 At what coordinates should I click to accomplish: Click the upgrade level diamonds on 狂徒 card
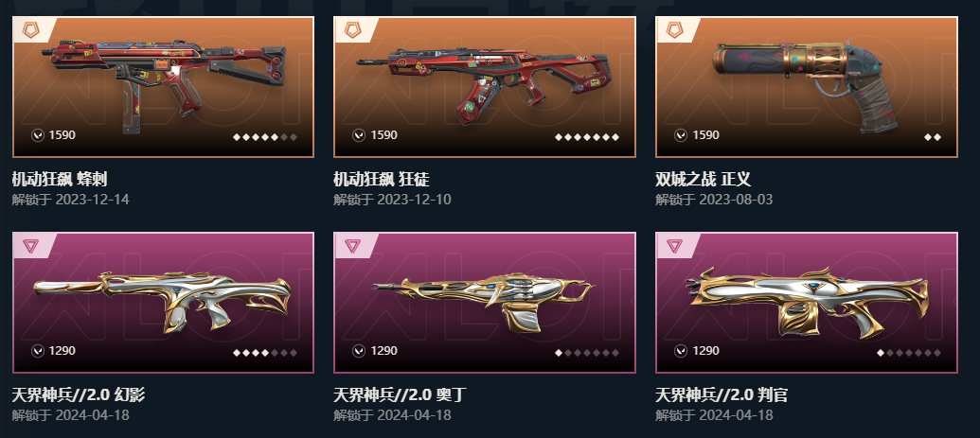587,137
